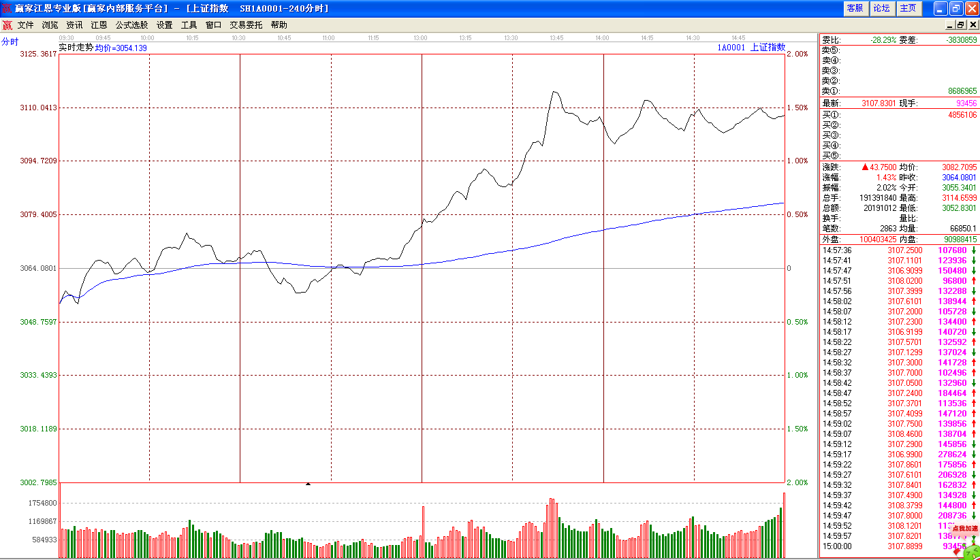The height and width of the screenshot is (560, 980).
Task: Click the 3064.0801 price axis label
Action: [x=39, y=268]
